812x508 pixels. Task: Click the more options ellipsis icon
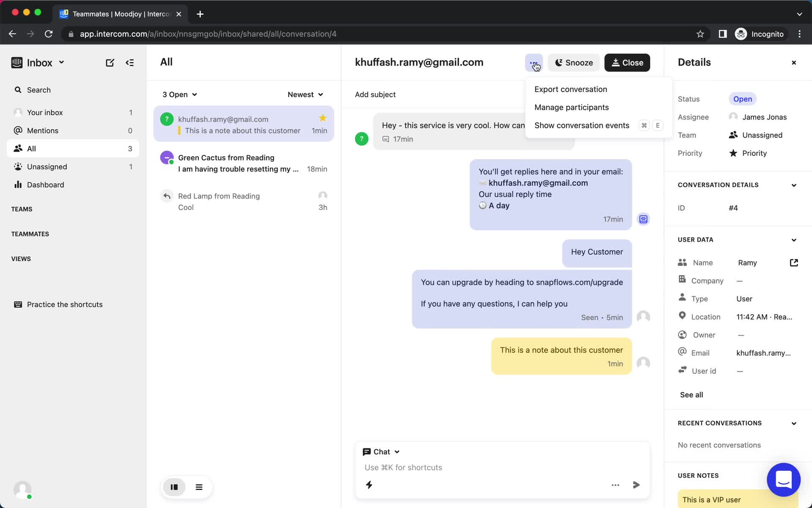(x=533, y=63)
